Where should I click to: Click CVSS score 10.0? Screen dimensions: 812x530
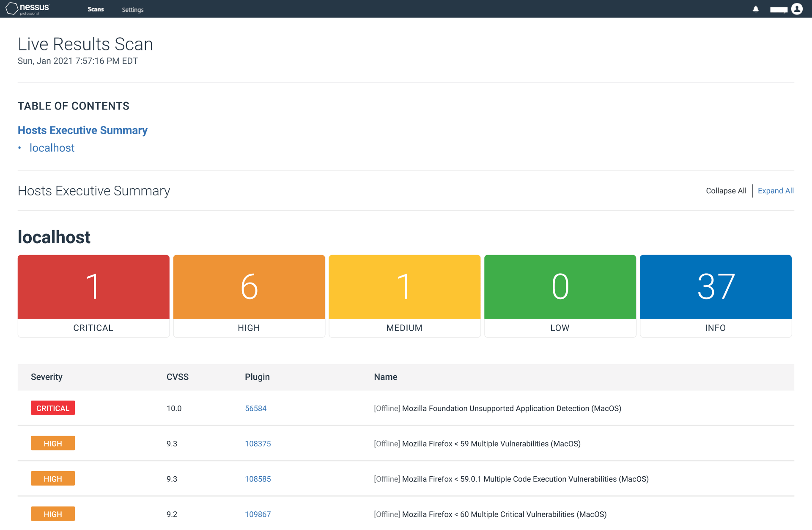click(174, 408)
